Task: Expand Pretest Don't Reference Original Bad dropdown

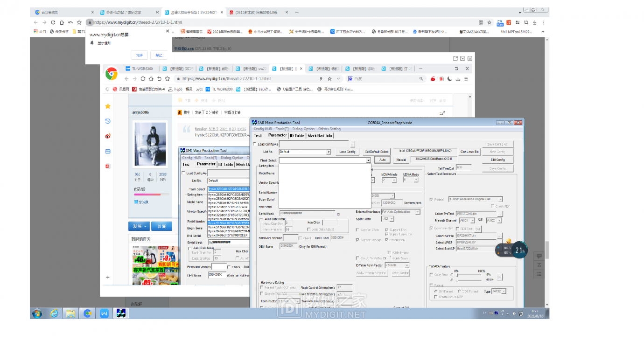Action: 500,199
